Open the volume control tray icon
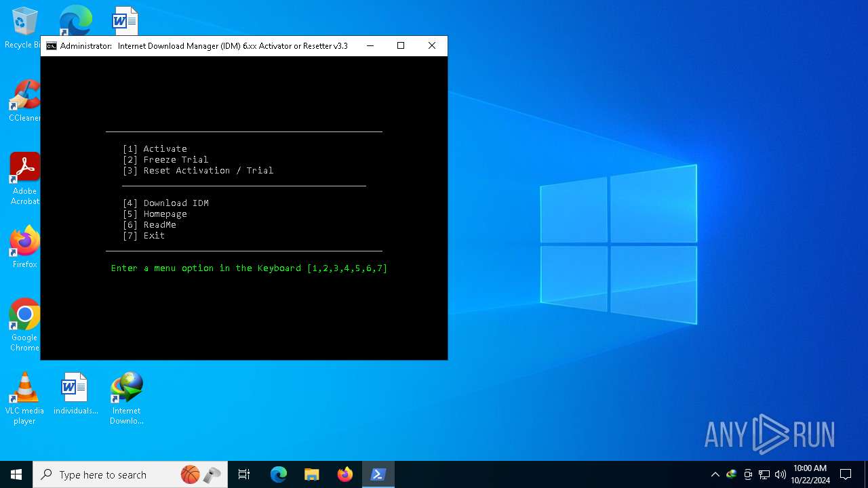868x488 pixels. coord(780,474)
